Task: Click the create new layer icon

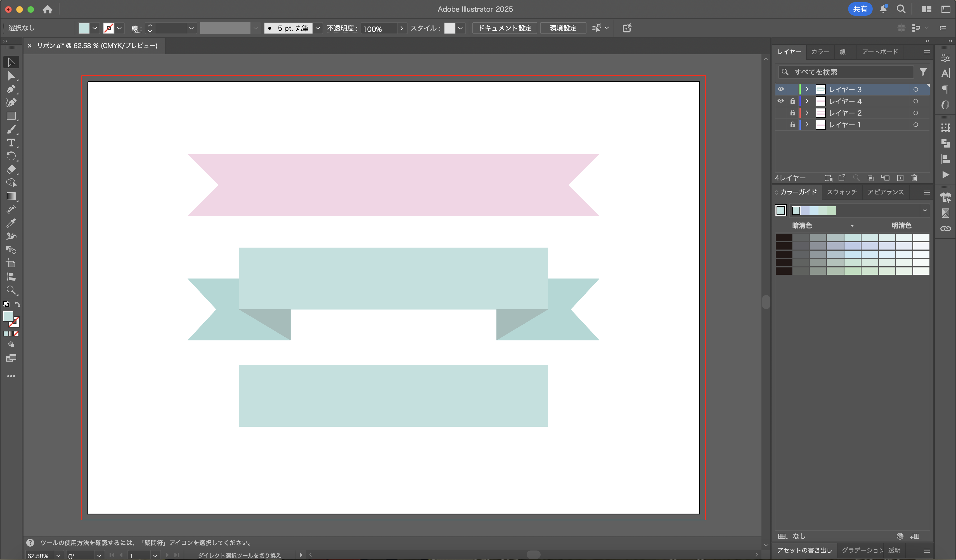Action: (x=900, y=178)
